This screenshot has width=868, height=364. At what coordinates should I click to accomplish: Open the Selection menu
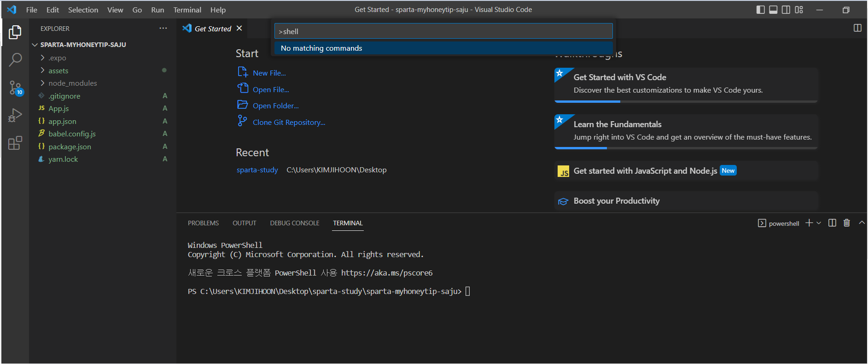[83, 10]
